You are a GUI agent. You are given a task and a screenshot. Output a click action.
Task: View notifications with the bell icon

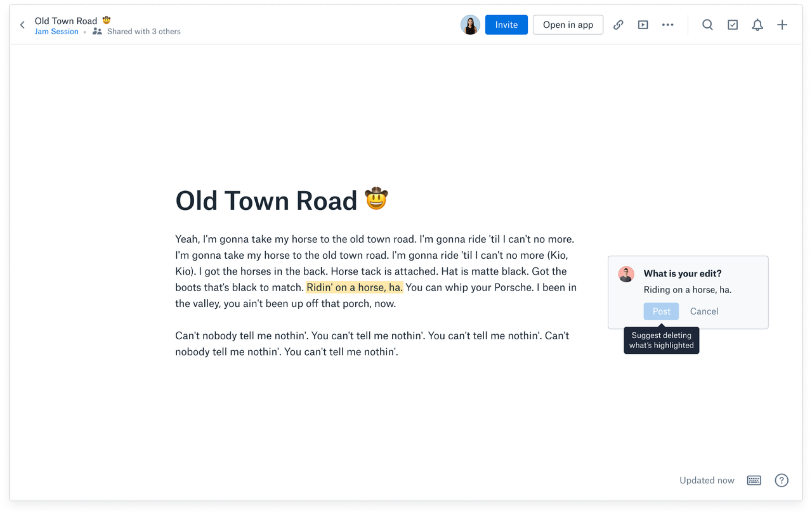pyautogui.click(x=757, y=25)
